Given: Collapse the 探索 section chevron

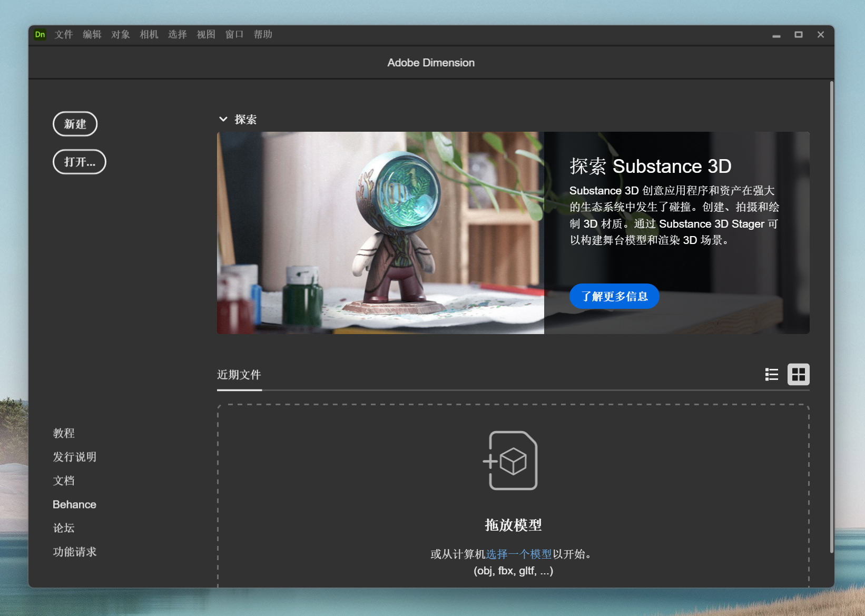Looking at the screenshot, I should tap(223, 120).
